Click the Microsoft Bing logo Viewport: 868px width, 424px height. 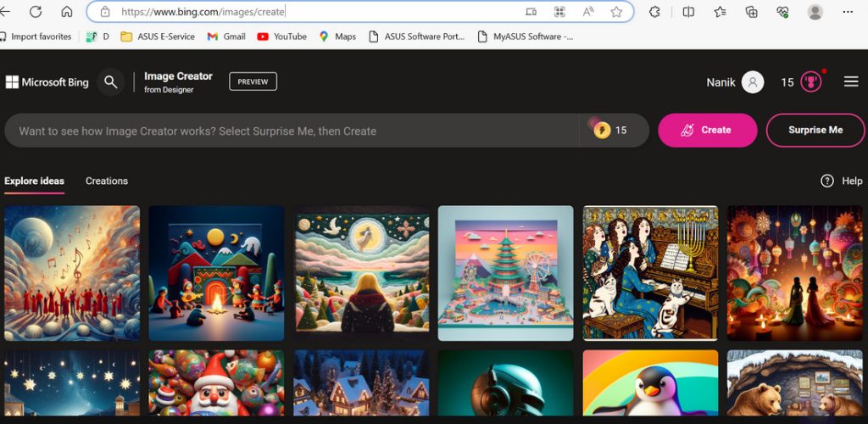pos(47,82)
